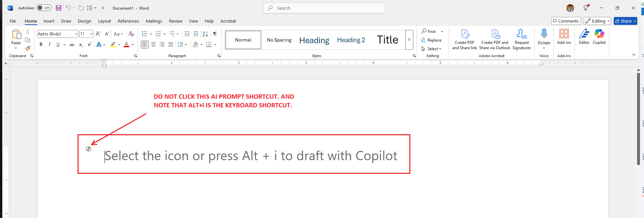Switch to the References tab
The width and height of the screenshot is (644, 218).
[x=128, y=21]
